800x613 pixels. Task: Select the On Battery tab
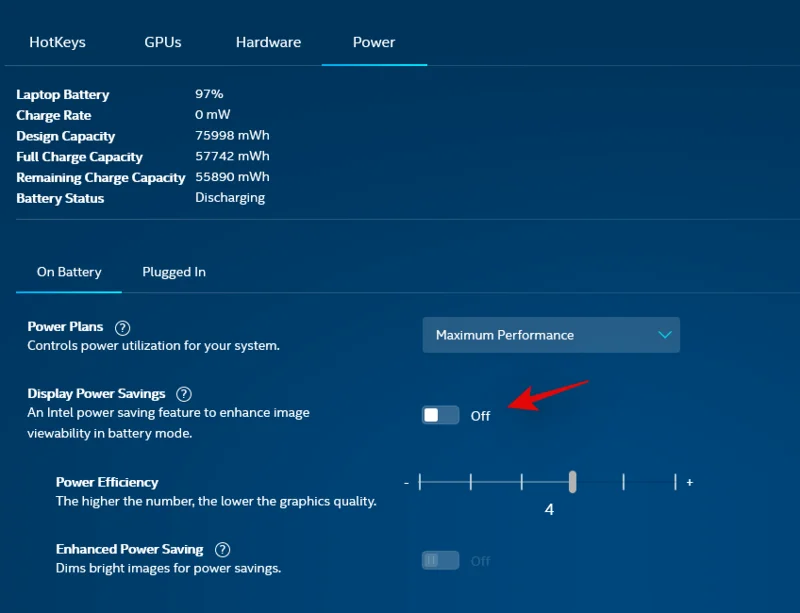click(69, 271)
